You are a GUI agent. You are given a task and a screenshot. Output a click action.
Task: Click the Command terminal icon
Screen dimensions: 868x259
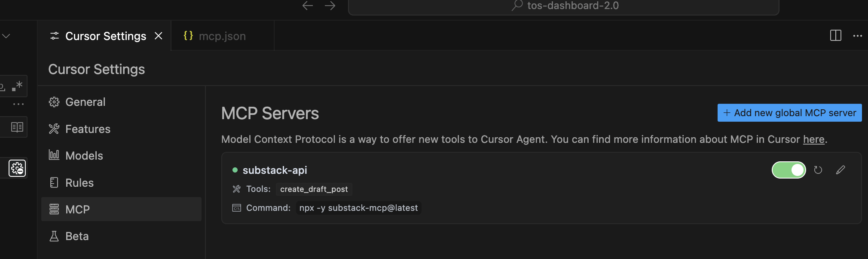point(236,208)
